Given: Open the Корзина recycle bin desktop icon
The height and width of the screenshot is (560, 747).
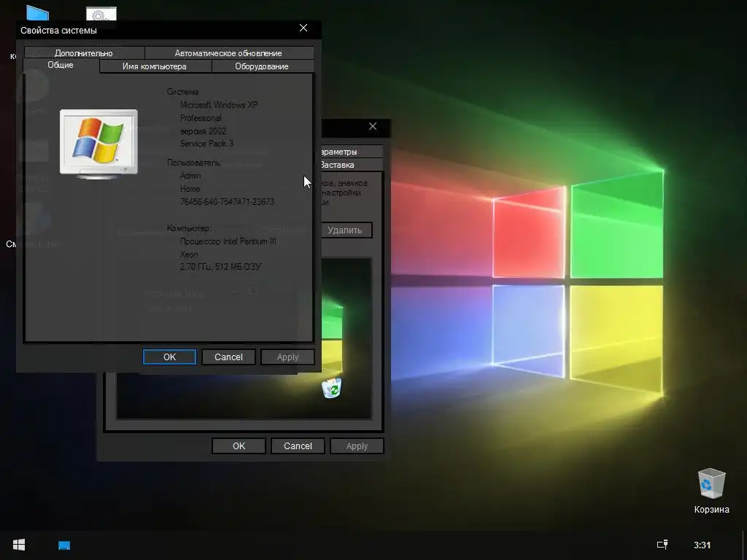Looking at the screenshot, I should pos(711,491).
